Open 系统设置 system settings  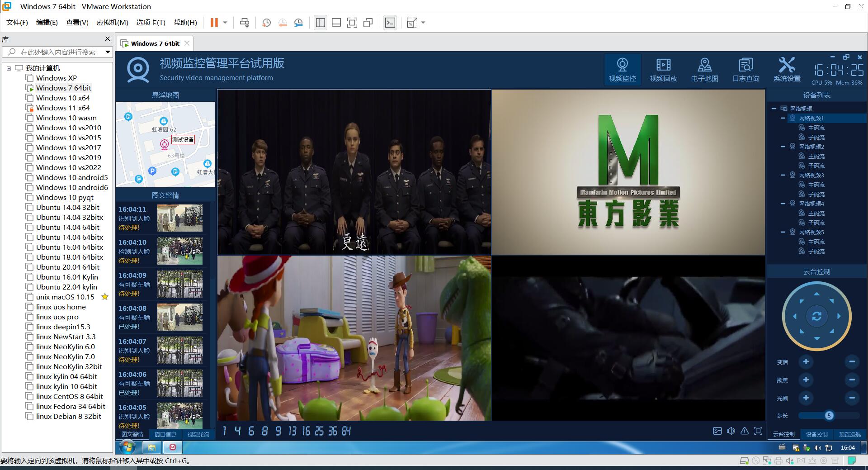(x=787, y=70)
